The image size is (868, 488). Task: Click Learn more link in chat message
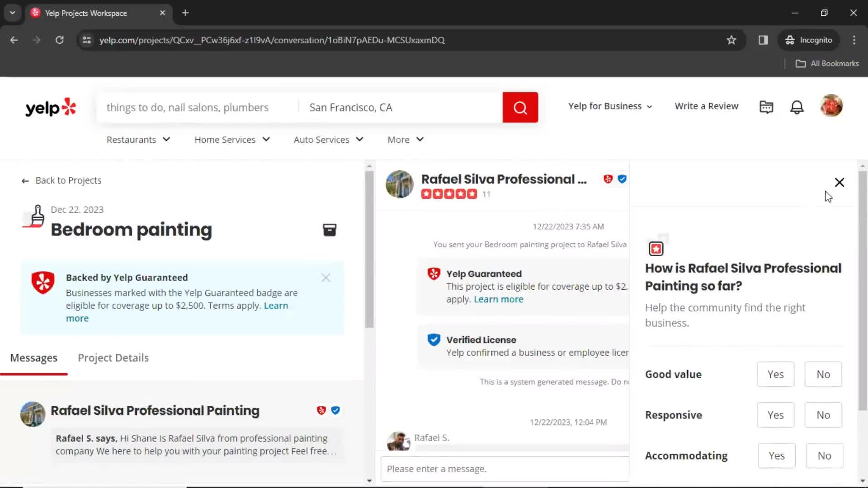[x=498, y=299]
